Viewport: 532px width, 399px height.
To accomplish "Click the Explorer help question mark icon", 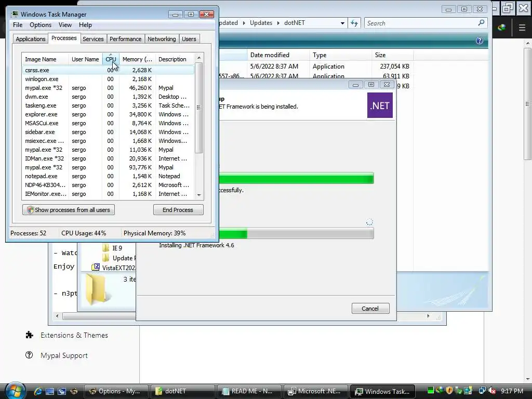I will point(480,41).
